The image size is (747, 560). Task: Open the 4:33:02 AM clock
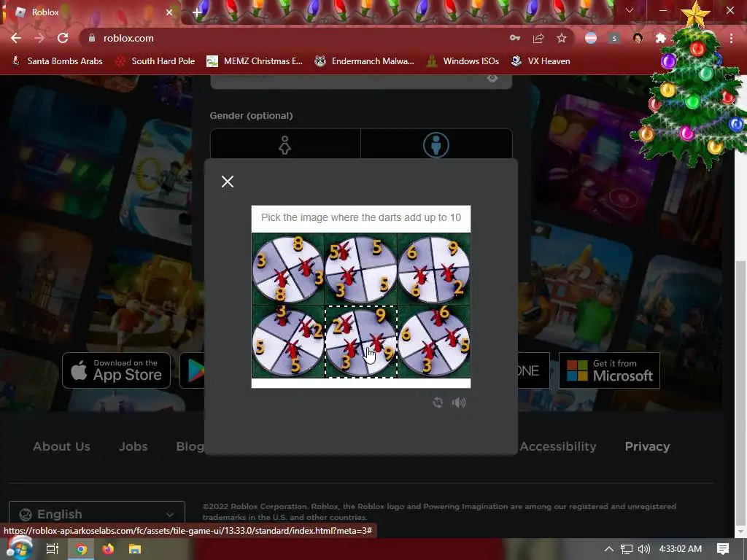[x=681, y=549]
